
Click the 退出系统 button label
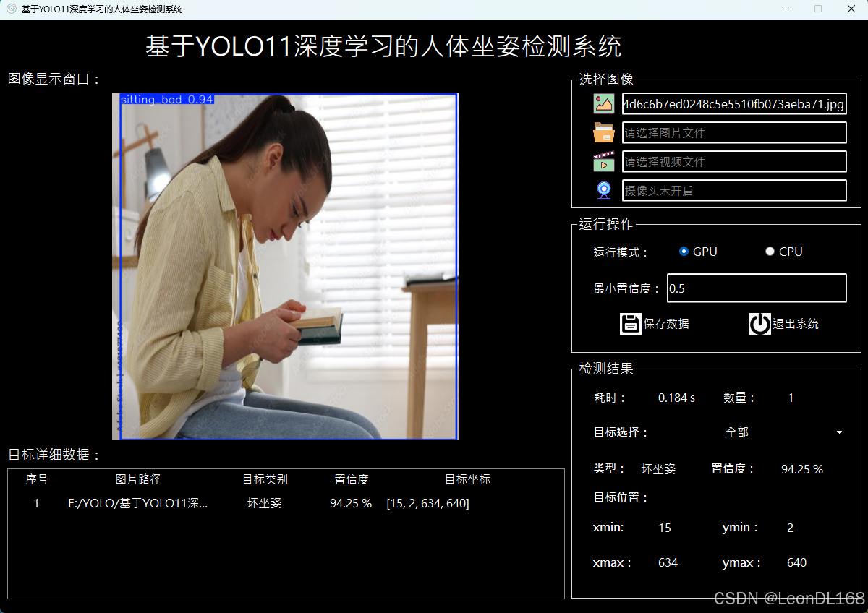click(x=796, y=324)
